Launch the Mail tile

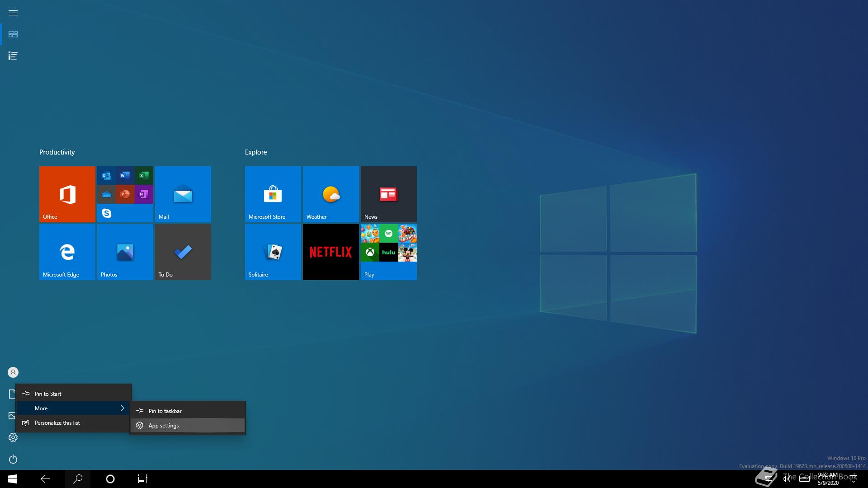tap(183, 194)
